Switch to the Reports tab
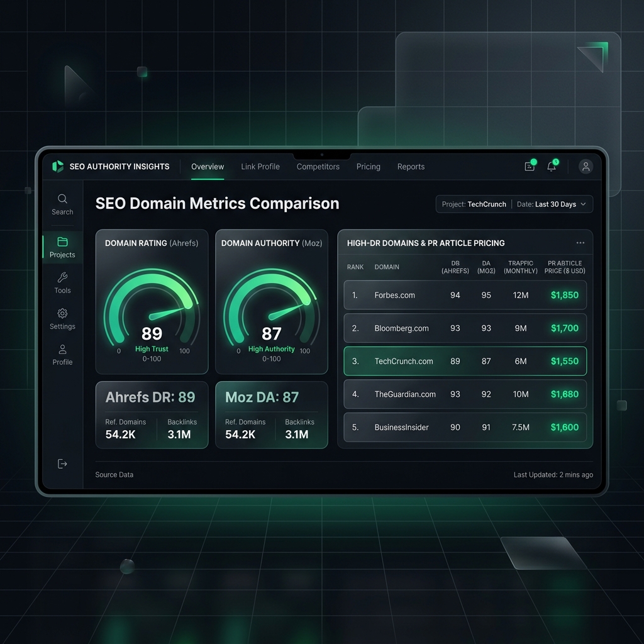Image resolution: width=644 pixels, height=644 pixels. [x=411, y=167]
